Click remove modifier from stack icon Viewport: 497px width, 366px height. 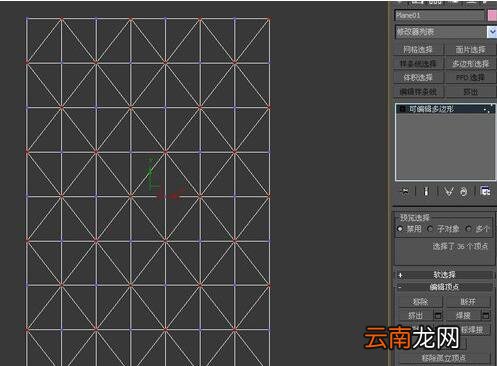(x=464, y=192)
